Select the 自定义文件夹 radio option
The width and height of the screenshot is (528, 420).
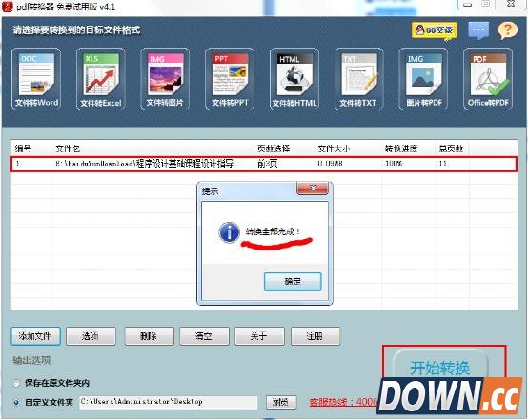pos(16,402)
